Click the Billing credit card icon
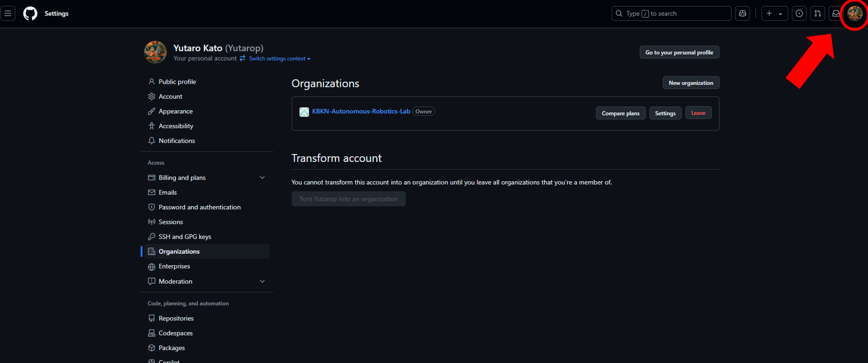 152,178
